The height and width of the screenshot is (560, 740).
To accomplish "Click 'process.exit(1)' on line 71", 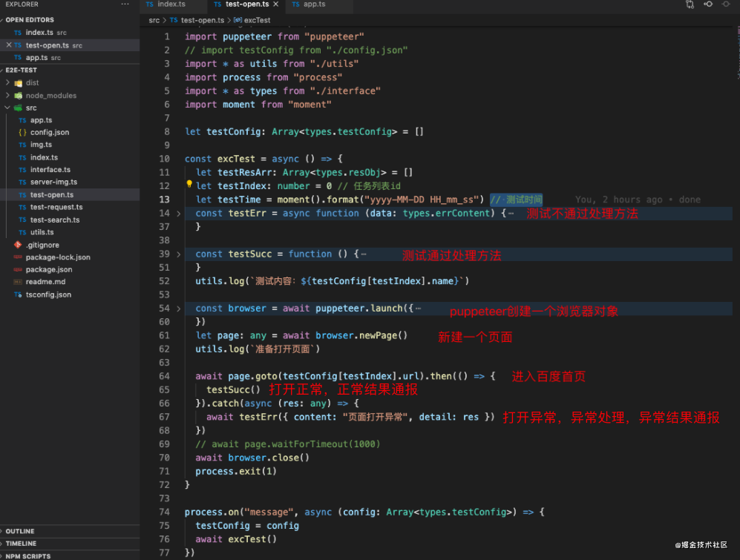I will click(236, 471).
